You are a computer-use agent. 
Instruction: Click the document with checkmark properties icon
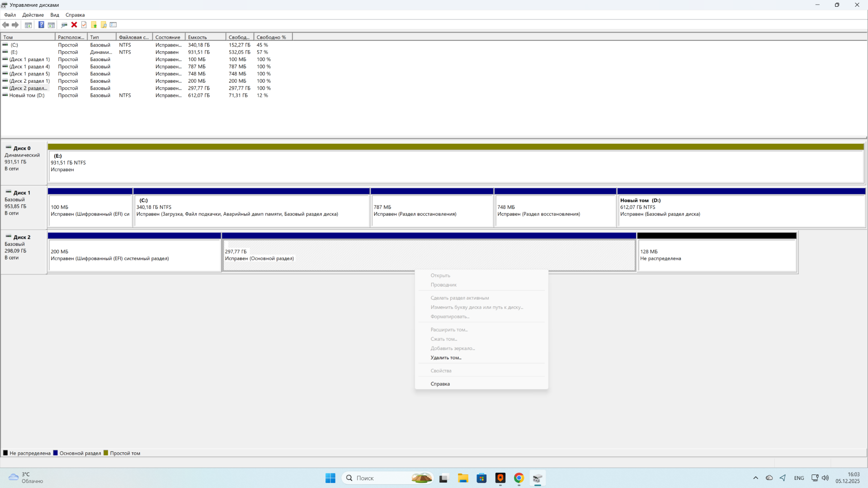click(x=84, y=25)
